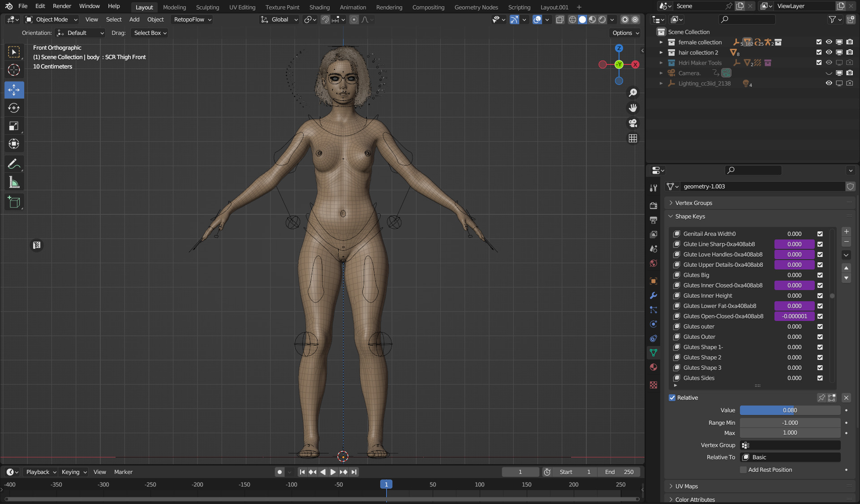Image resolution: width=860 pixels, height=504 pixels.
Task: Open the Render properties tab
Action: (x=654, y=205)
